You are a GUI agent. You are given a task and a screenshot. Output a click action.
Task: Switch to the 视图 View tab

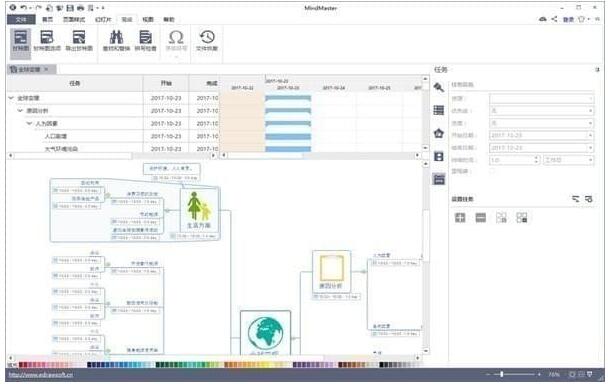tap(148, 19)
